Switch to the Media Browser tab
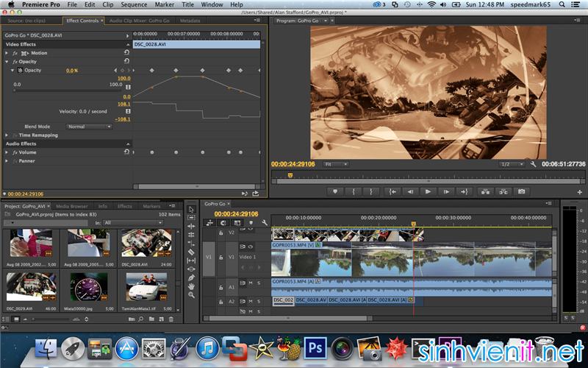This screenshot has width=588, height=368. pyautogui.click(x=71, y=207)
